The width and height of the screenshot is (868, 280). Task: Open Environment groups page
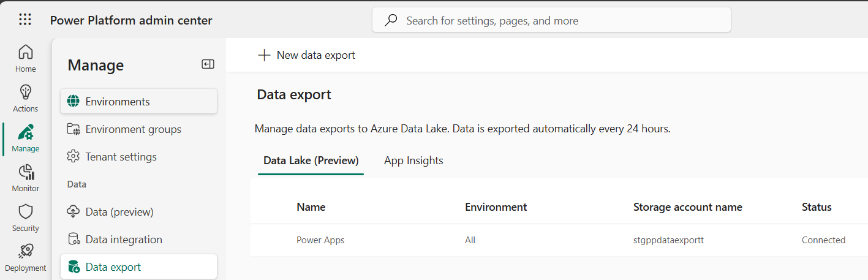[133, 129]
